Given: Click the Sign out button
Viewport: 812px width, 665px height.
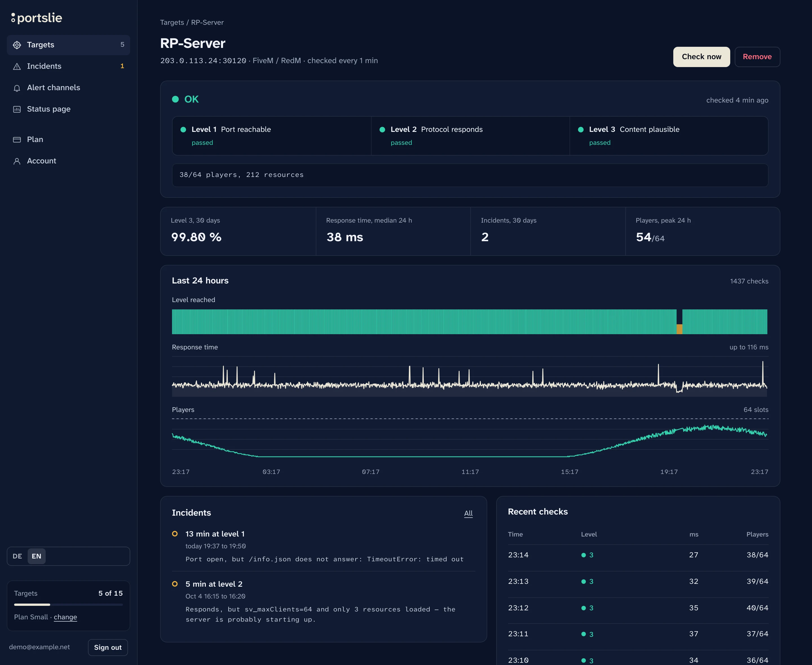Looking at the screenshot, I should (x=108, y=647).
